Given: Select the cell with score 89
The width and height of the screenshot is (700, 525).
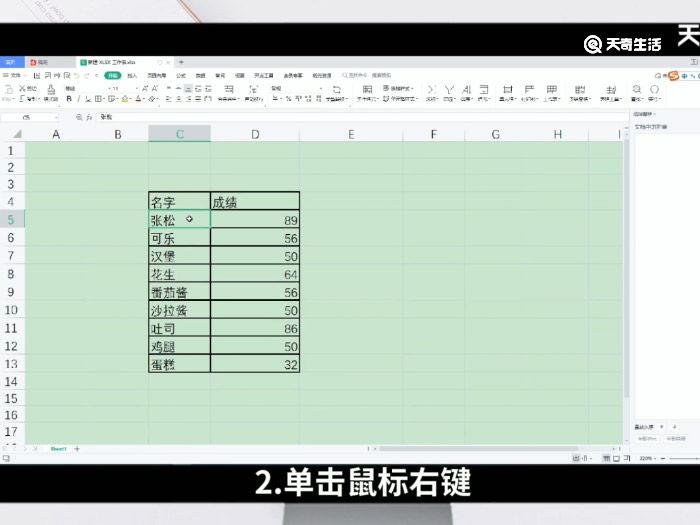Looking at the screenshot, I should tap(255, 220).
